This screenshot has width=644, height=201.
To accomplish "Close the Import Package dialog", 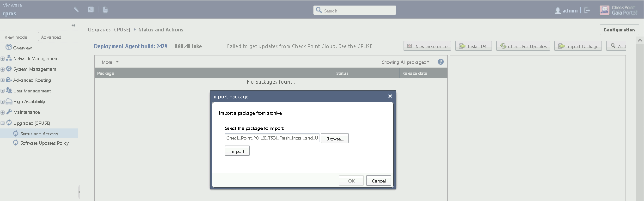I will coord(390,96).
